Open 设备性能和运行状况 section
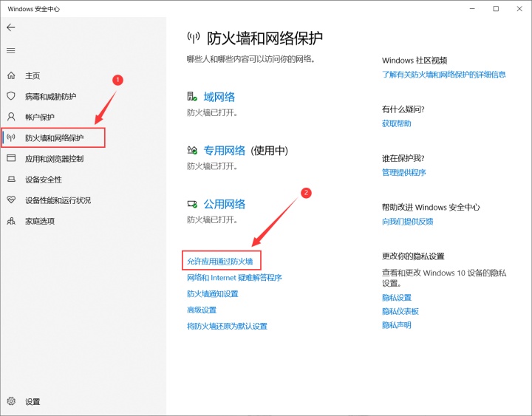 click(x=58, y=200)
